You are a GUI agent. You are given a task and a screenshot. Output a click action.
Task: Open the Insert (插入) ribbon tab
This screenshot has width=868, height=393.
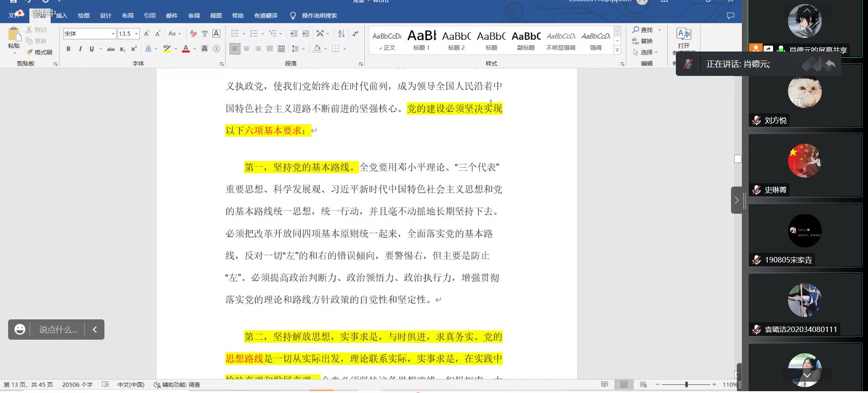click(61, 16)
